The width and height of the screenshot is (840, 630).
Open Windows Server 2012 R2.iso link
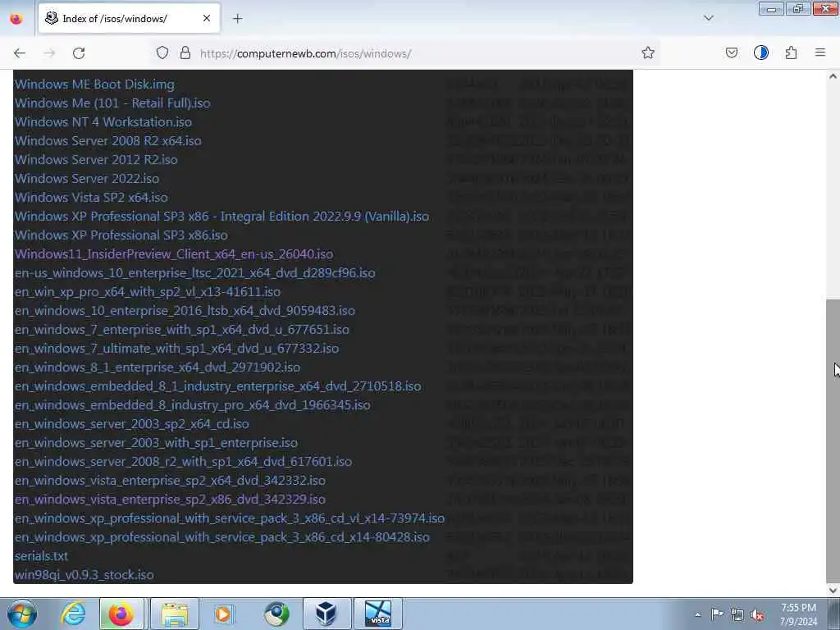[x=96, y=160]
